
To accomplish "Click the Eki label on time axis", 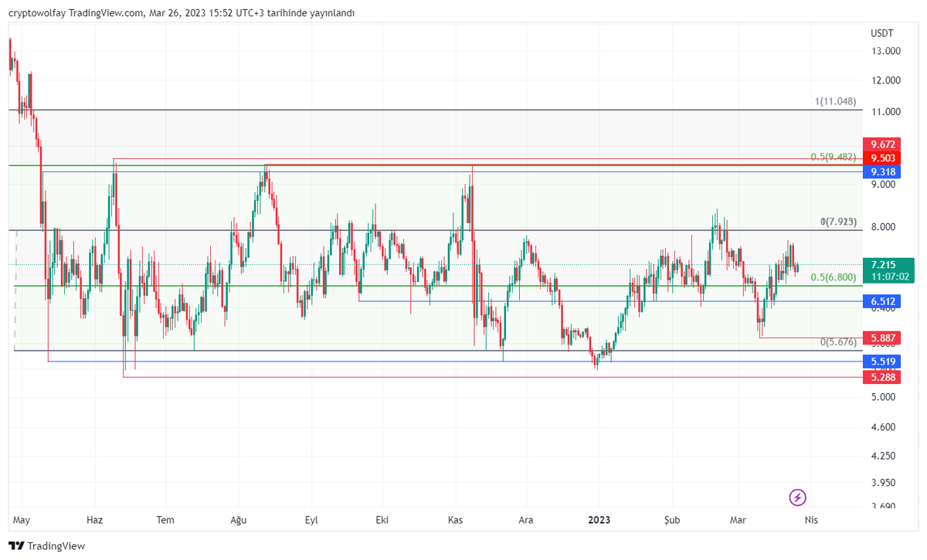I will pos(382,520).
